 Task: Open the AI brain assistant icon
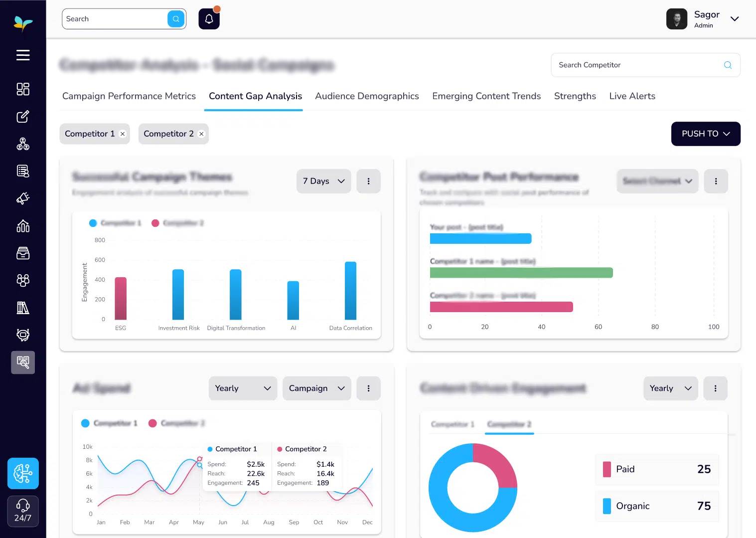point(23,473)
